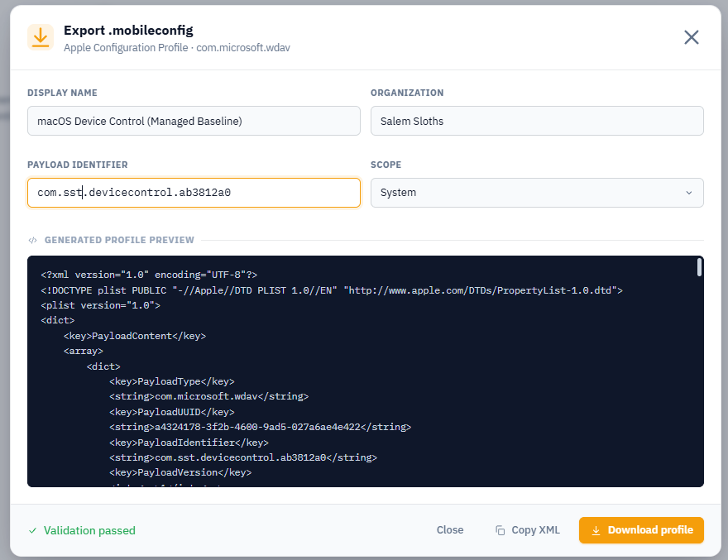Click the ORGANIZATION field label

click(407, 93)
